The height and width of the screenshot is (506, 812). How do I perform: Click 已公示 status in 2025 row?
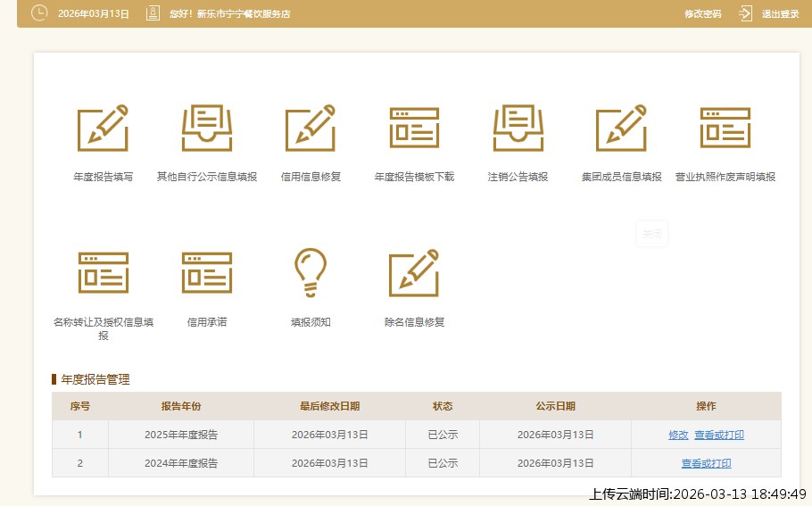(443, 435)
